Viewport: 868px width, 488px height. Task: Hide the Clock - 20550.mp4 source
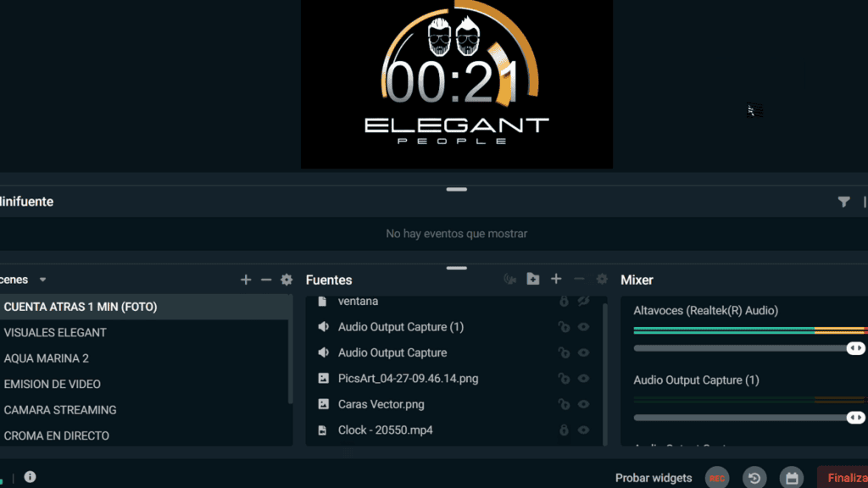(x=583, y=430)
